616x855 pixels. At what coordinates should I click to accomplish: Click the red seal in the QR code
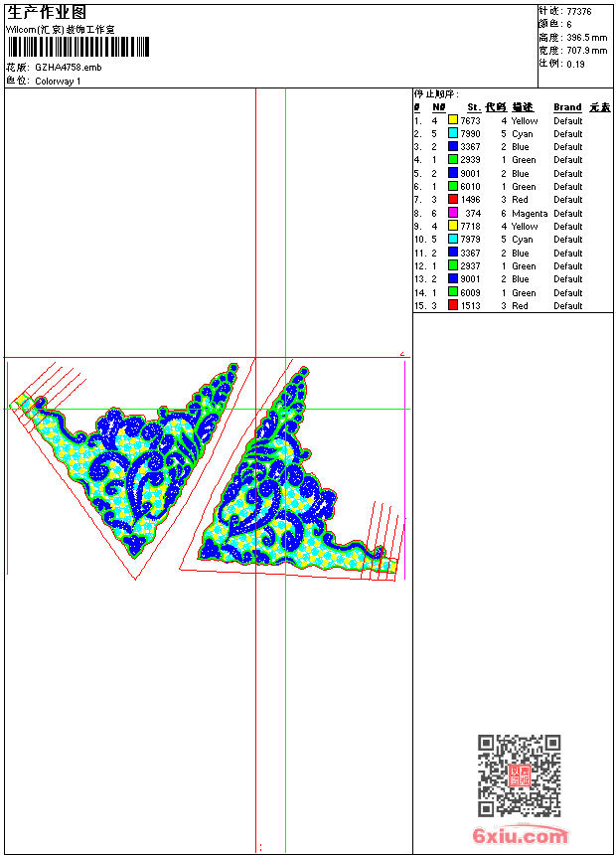pos(520,775)
